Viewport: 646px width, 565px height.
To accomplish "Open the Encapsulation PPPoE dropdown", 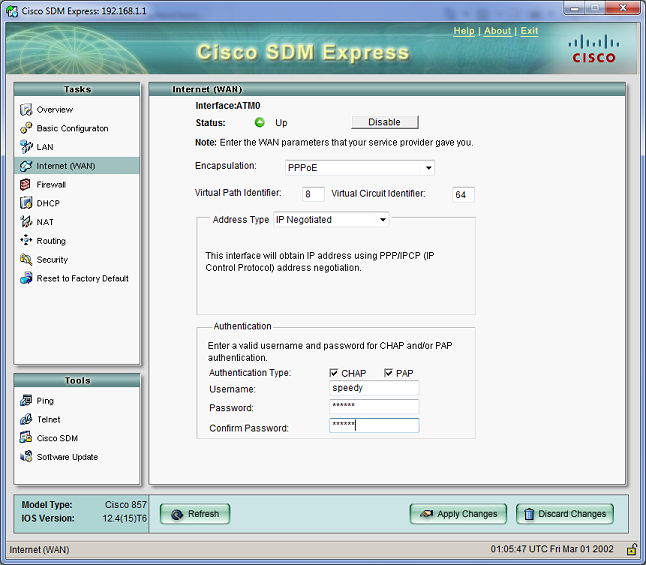I will coord(360,168).
